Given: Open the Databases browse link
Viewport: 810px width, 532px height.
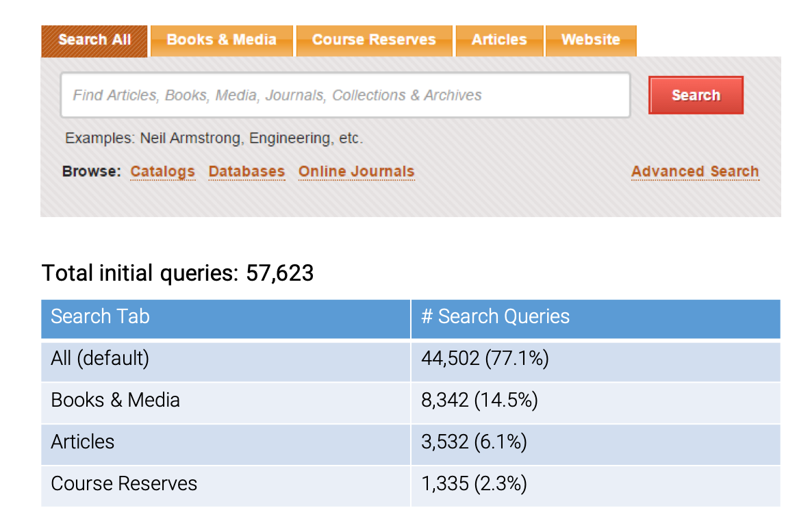Looking at the screenshot, I should point(246,171).
